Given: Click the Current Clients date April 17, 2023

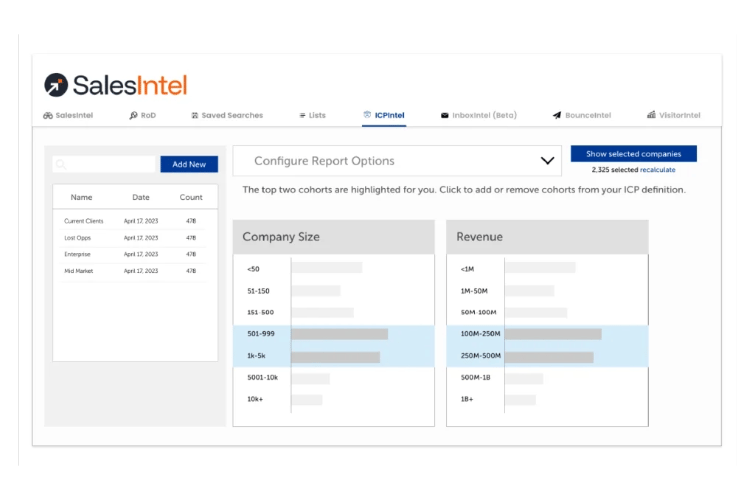Looking at the screenshot, I should click(141, 221).
